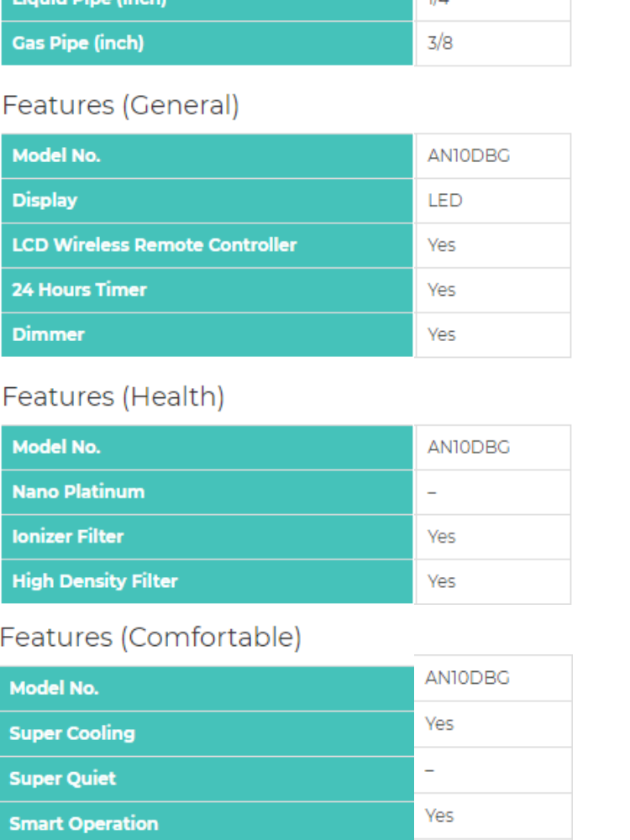
Task: Select the Nano Platinum row label
Action: point(78,491)
